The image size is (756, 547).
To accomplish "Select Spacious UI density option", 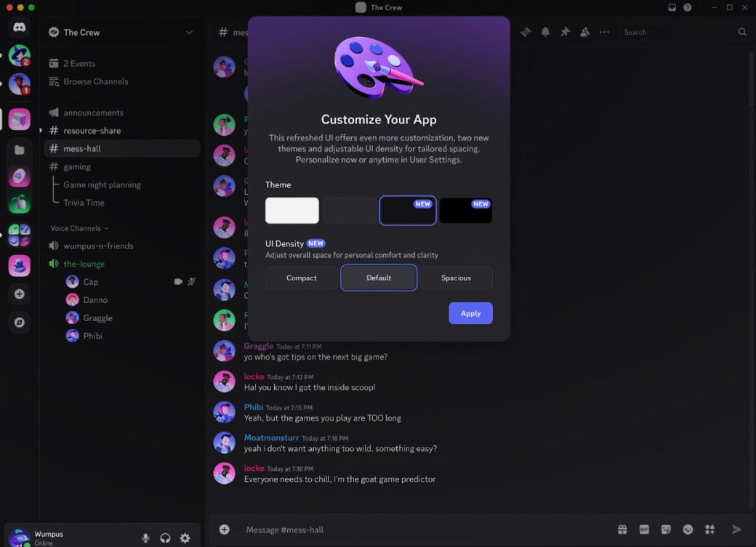I will pos(456,278).
